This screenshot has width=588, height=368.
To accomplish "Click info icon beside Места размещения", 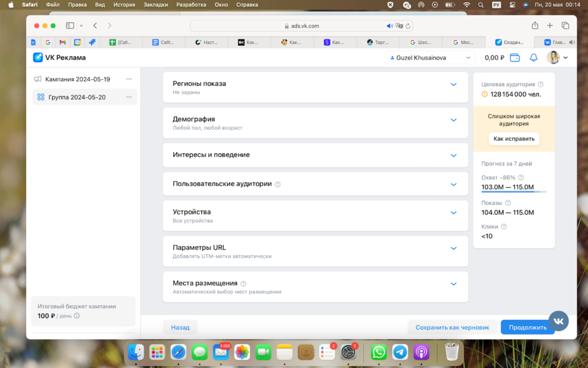I will pos(243,283).
